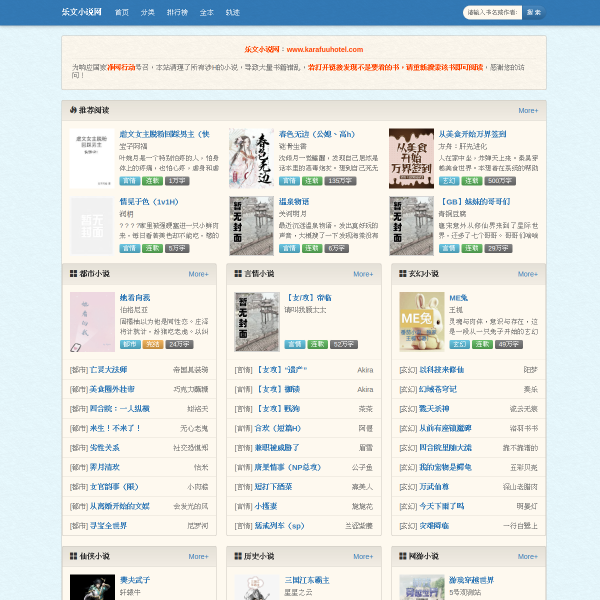Viewport: 600px width, 600px height.
Task: Click the 都市 tag under 她看向我
Action: click(x=130, y=344)
